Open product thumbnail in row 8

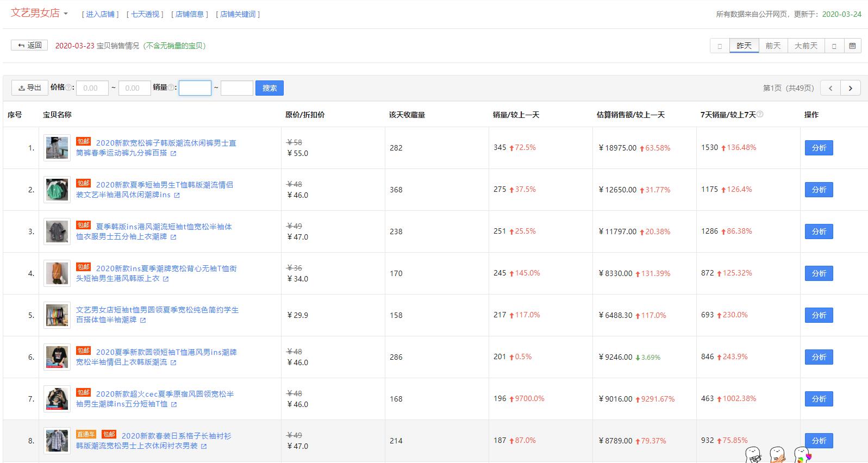coord(57,441)
